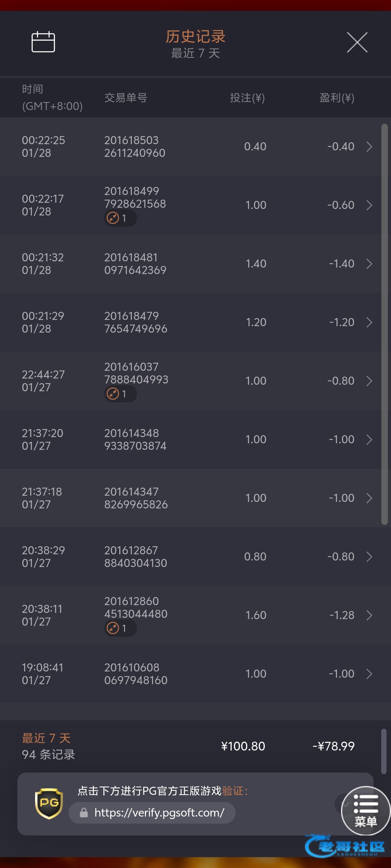Expand details for the 00:22:25 record
This screenshot has width=391, height=868.
point(369,147)
